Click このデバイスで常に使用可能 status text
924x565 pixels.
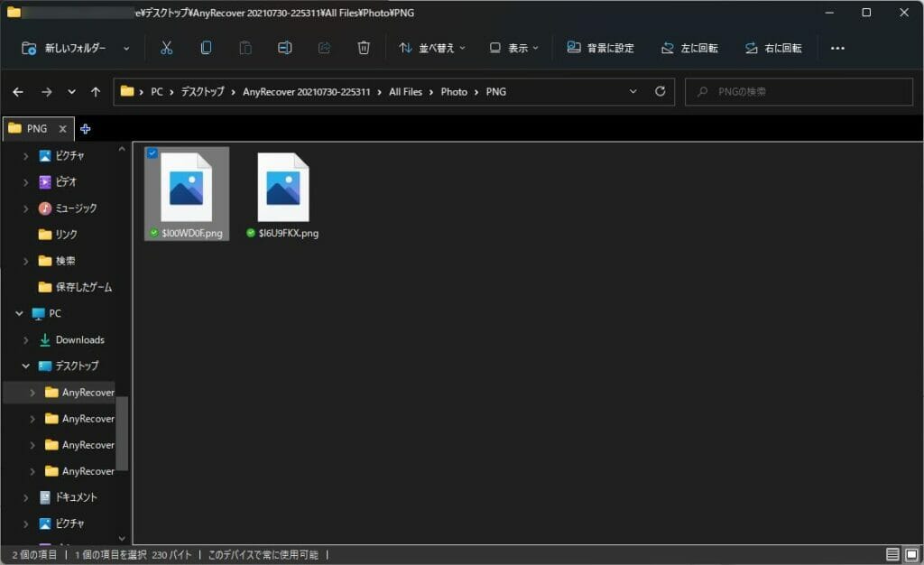pos(263,555)
